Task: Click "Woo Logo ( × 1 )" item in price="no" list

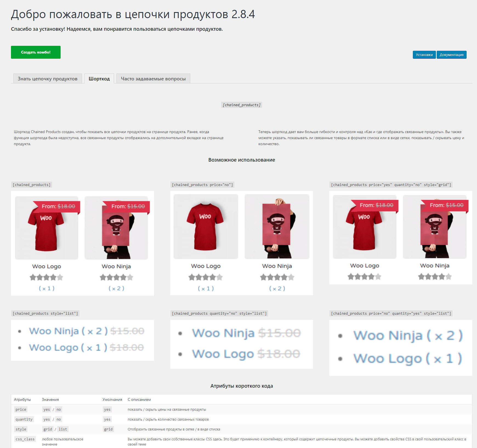Action: click(408, 359)
